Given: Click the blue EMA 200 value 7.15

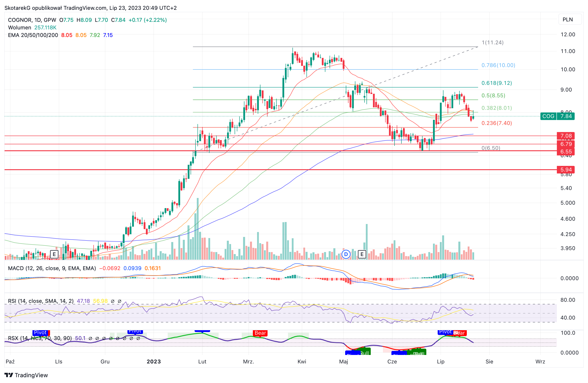Looking at the screenshot, I should click(108, 35).
